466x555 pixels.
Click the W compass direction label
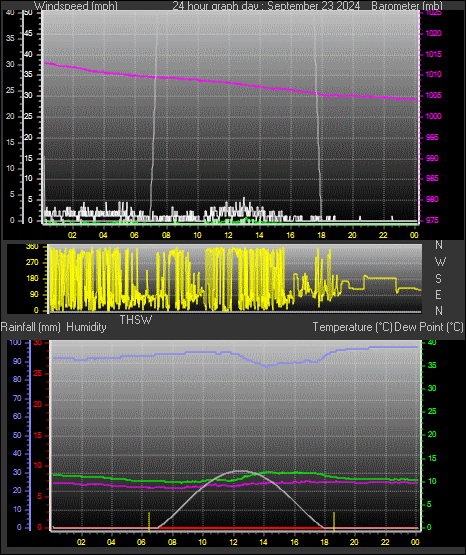pyautogui.click(x=440, y=262)
